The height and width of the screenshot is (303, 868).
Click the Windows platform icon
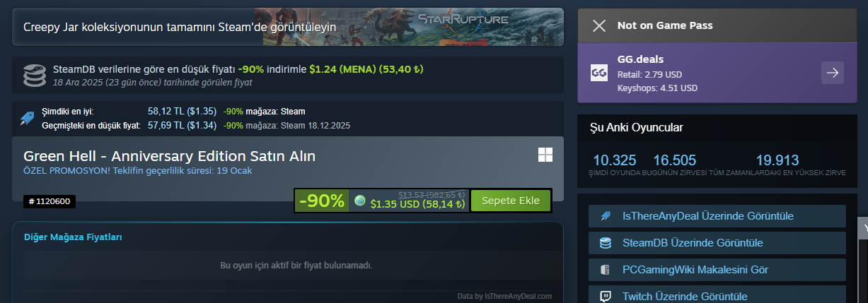(545, 155)
